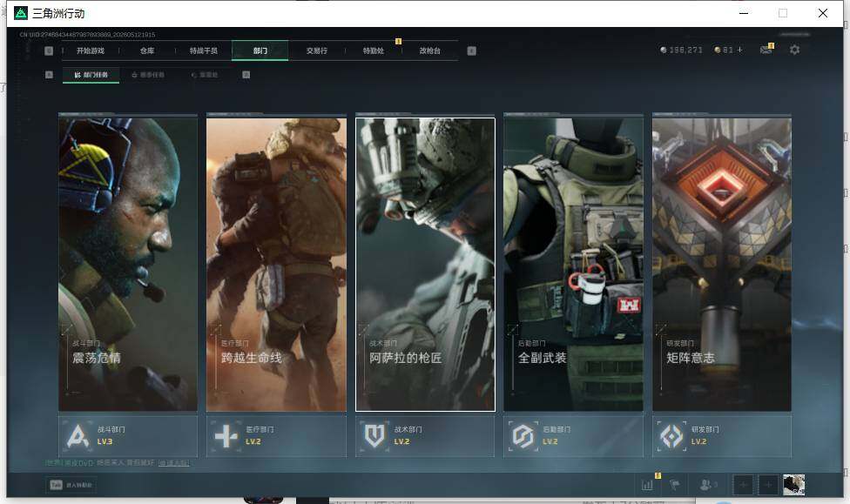
Task: Open the player avatar in bottom bar
Action: pyautogui.click(x=793, y=485)
